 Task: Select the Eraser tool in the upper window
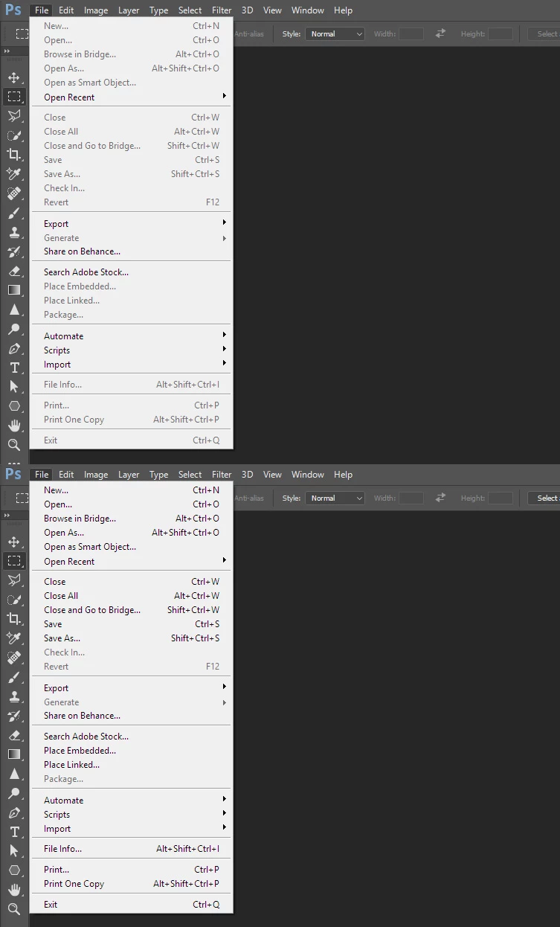[14, 271]
